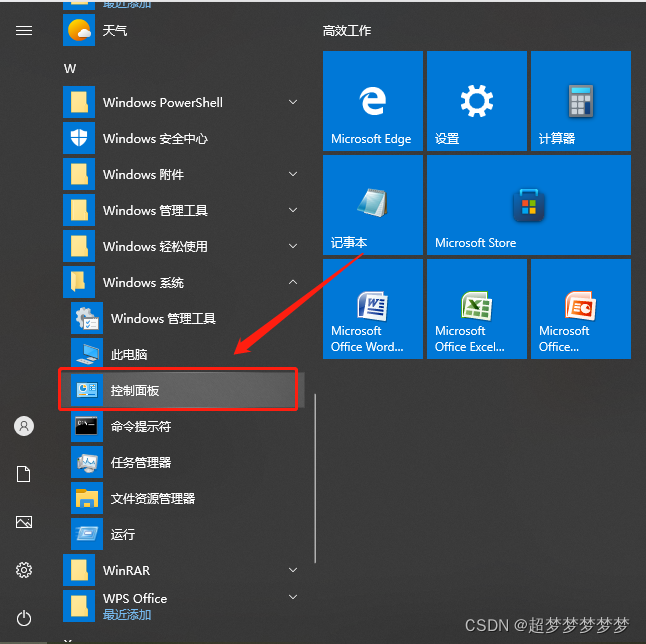
Task: Select the 此电脑 label text
Action: [x=129, y=354]
